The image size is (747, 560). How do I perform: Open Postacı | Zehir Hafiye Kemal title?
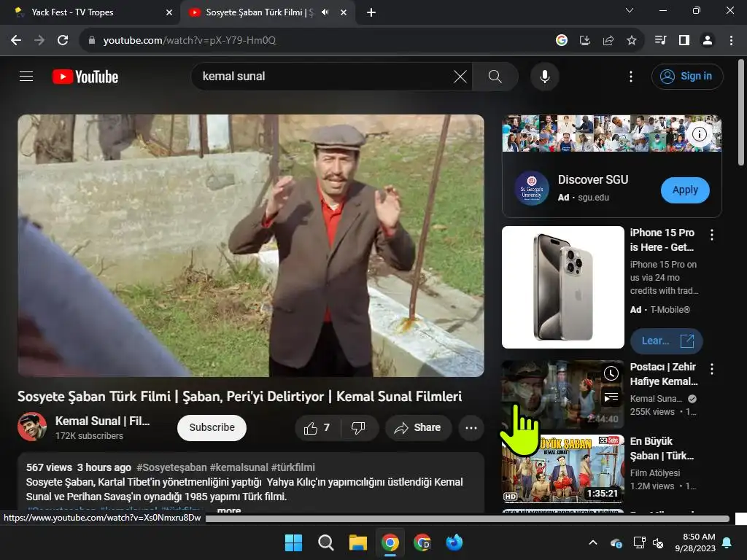(664, 374)
